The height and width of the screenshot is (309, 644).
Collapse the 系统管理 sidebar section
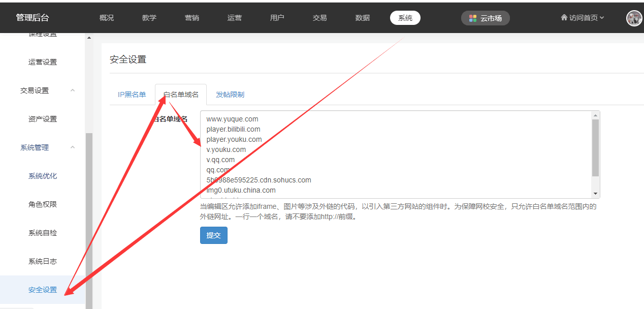click(72, 147)
